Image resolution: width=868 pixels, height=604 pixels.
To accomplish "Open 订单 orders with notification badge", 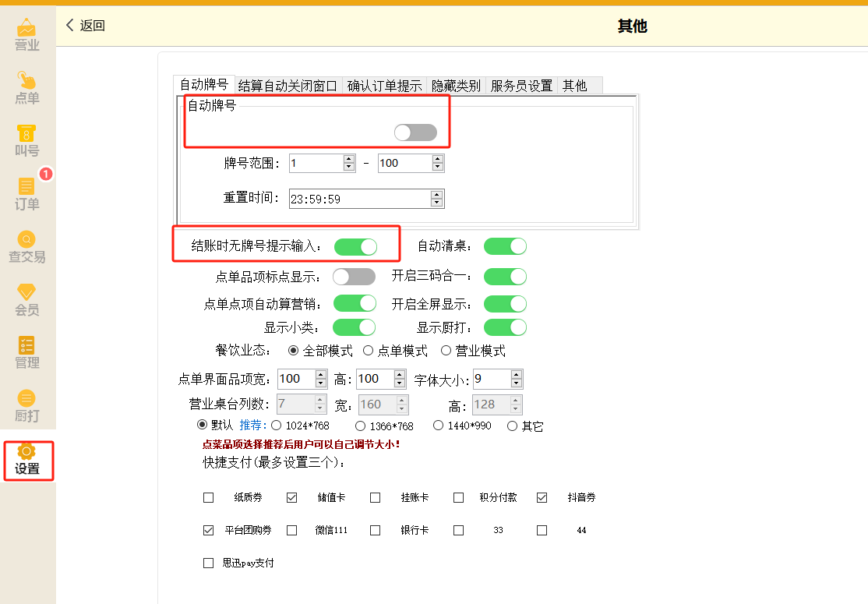I will [27, 193].
